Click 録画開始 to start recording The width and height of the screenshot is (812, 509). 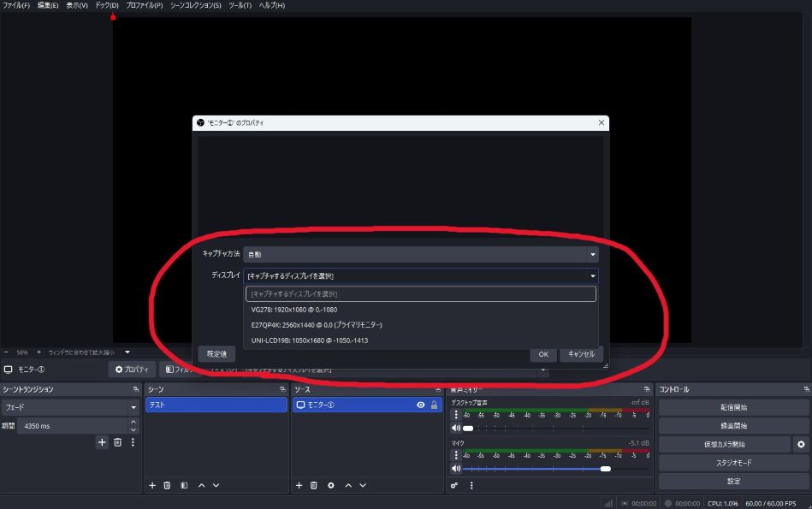click(732, 425)
